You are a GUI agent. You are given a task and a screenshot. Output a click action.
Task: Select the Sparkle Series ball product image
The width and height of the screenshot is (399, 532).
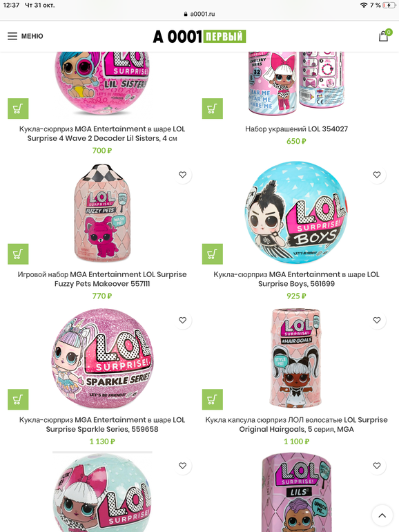(x=102, y=358)
